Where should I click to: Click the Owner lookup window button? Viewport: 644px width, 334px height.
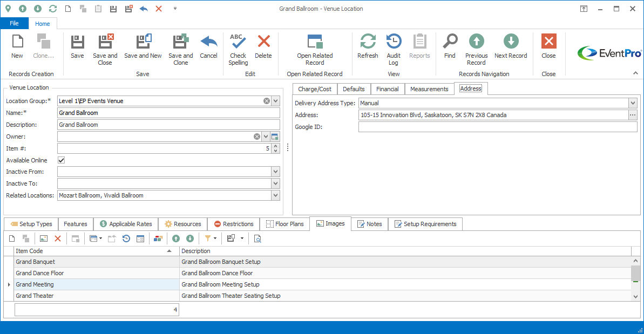(x=275, y=137)
